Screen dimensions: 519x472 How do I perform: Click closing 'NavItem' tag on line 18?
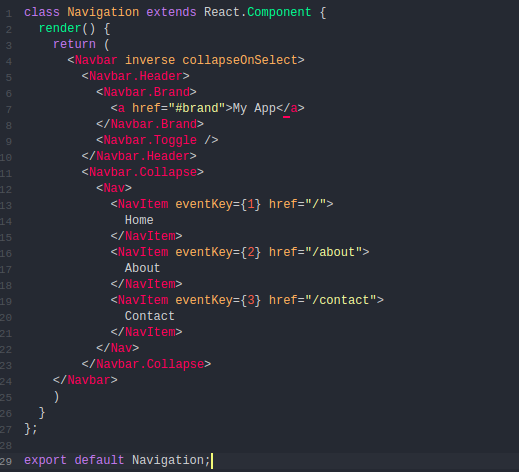point(146,284)
